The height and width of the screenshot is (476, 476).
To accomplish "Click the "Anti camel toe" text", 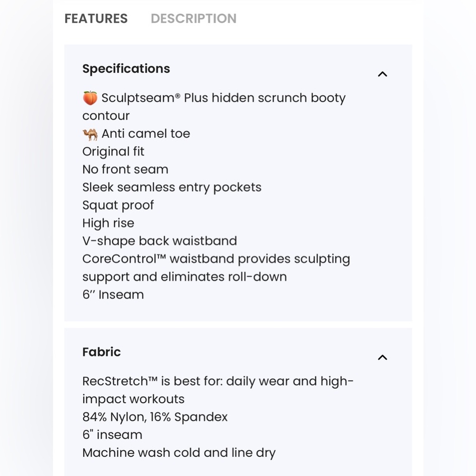I will click(x=146, y=134).
